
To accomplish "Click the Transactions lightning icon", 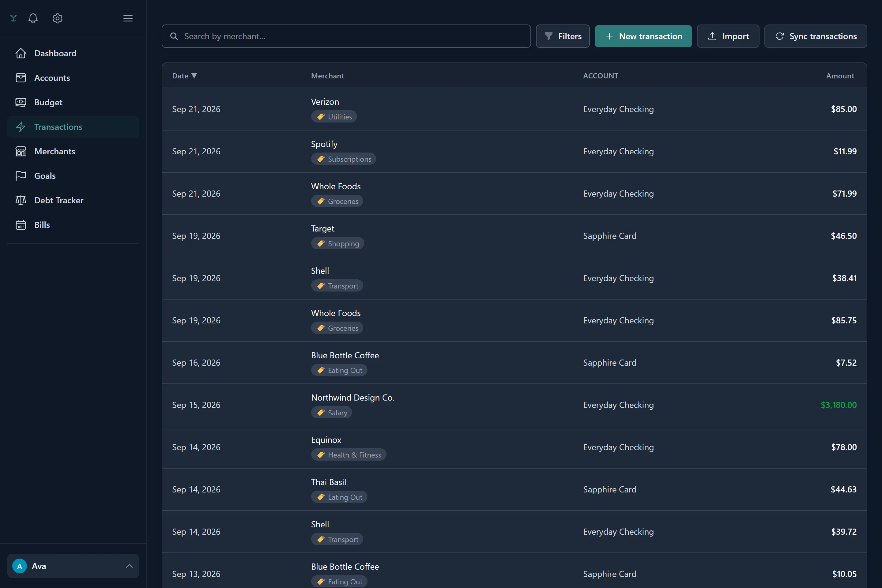I will [x=21, y=127].
